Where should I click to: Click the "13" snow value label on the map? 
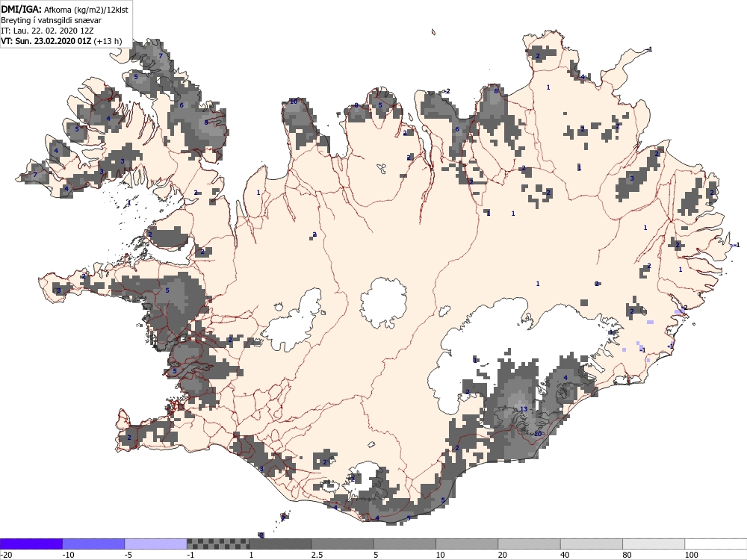[524, 409]
